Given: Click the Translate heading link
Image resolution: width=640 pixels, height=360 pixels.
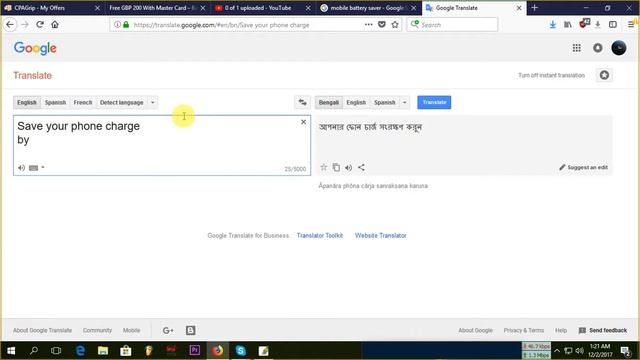Looking at the screenshot, I should tap(32, 76).
